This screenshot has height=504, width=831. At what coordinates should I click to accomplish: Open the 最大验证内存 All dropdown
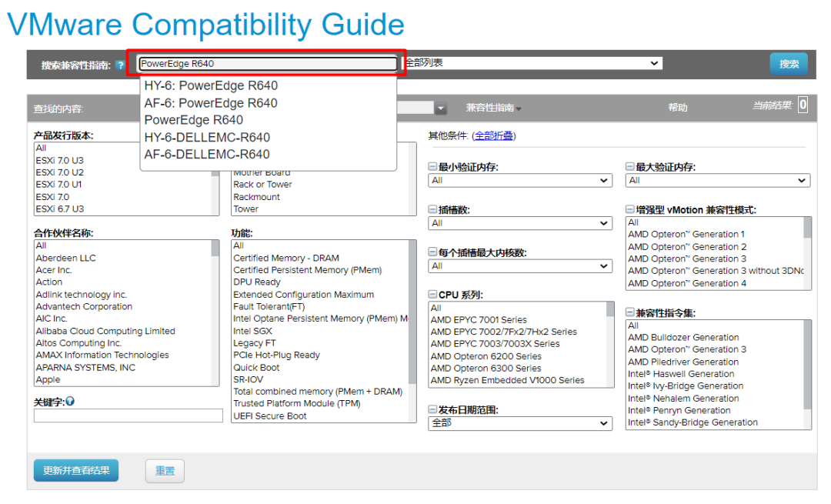click(x=718, y=180)
